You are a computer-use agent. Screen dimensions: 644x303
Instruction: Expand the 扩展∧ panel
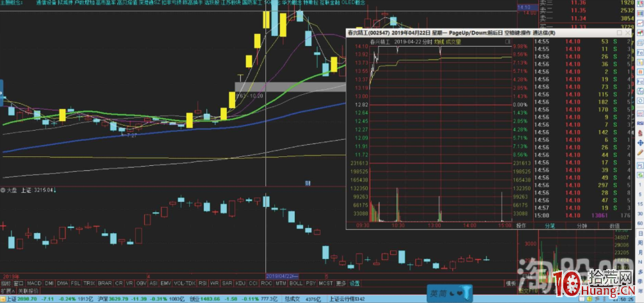click(x=8, y=290)
